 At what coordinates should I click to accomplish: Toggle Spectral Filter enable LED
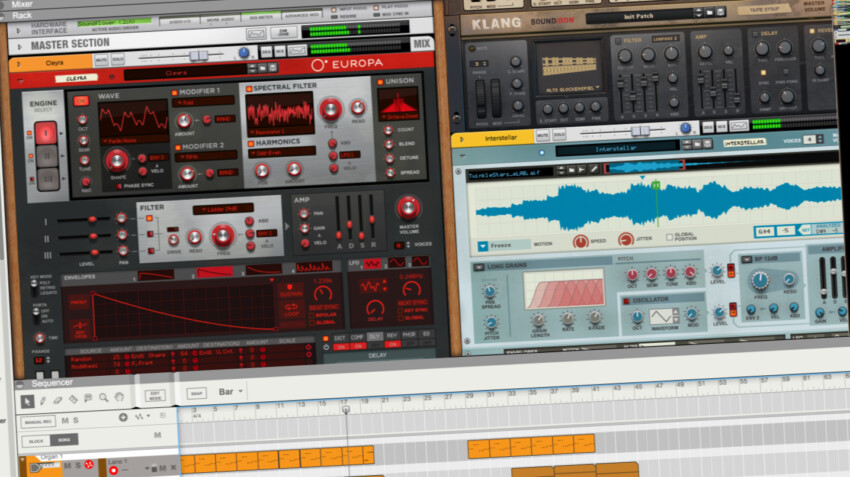click(249, 89)
